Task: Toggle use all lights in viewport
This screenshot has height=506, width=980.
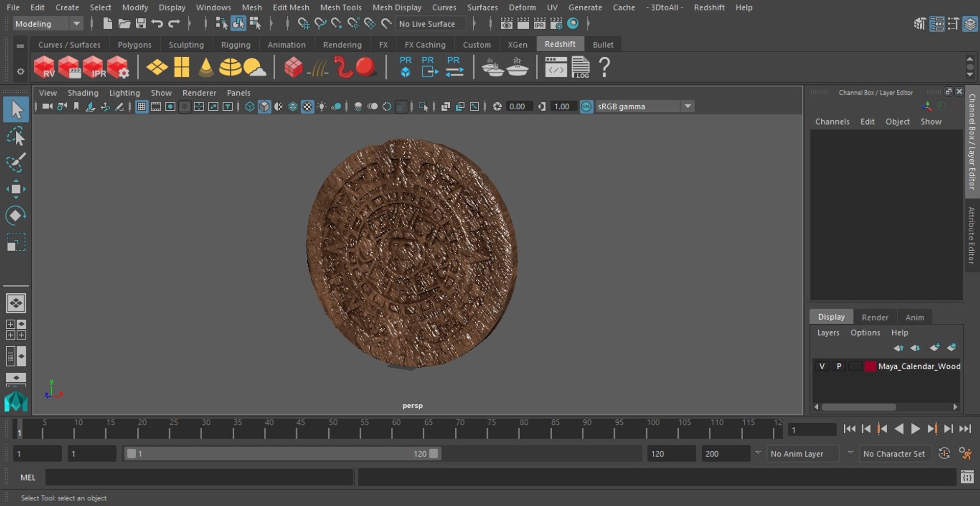Action: tap(322, 106)
